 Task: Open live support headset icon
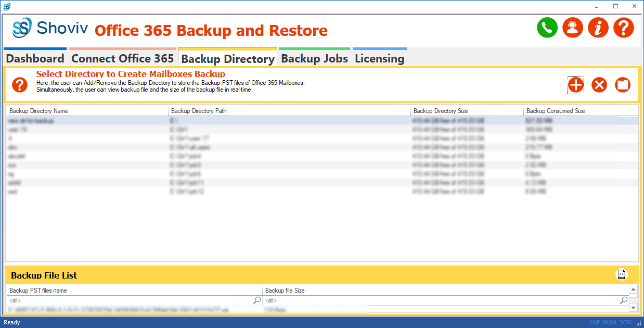click(573, 28)
